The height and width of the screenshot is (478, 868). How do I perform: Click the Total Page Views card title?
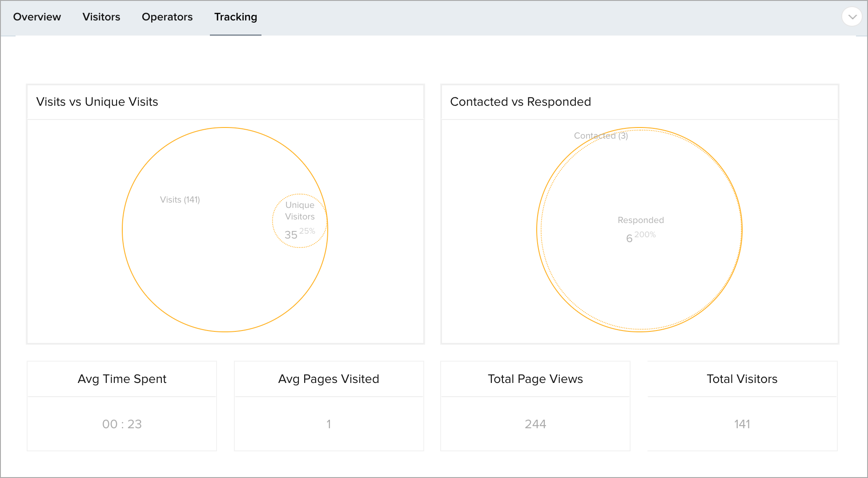[535, 379]
